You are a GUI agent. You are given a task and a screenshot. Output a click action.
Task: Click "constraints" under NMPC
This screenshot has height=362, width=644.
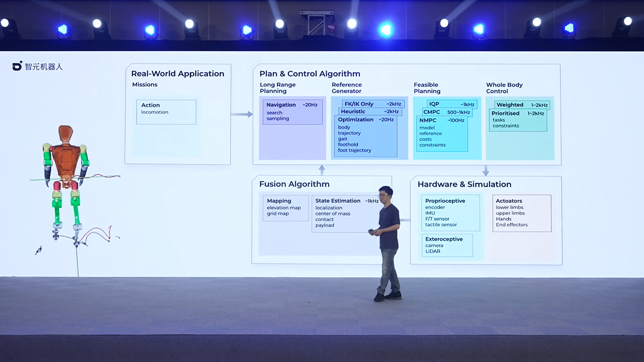click(432, 145)
